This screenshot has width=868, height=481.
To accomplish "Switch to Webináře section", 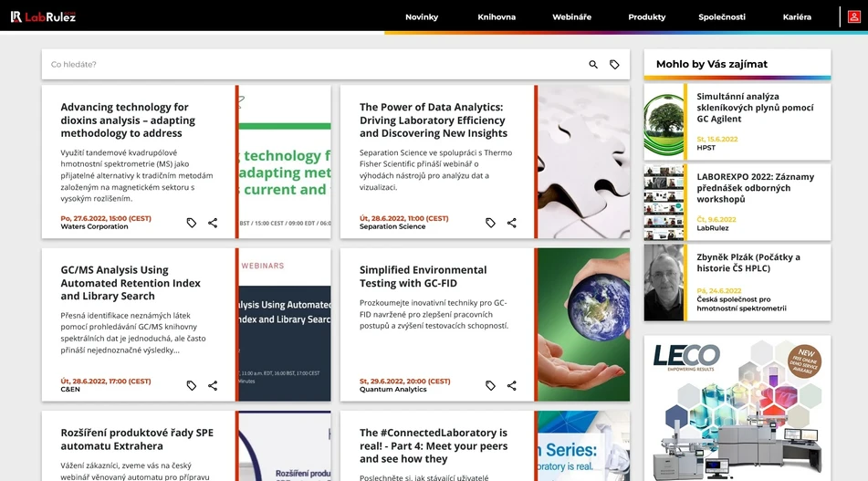I will 571,17.
